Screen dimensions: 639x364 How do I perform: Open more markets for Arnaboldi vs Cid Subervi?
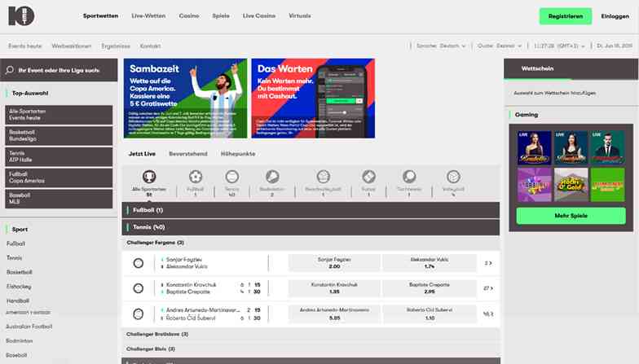click(x=488, y=314)
